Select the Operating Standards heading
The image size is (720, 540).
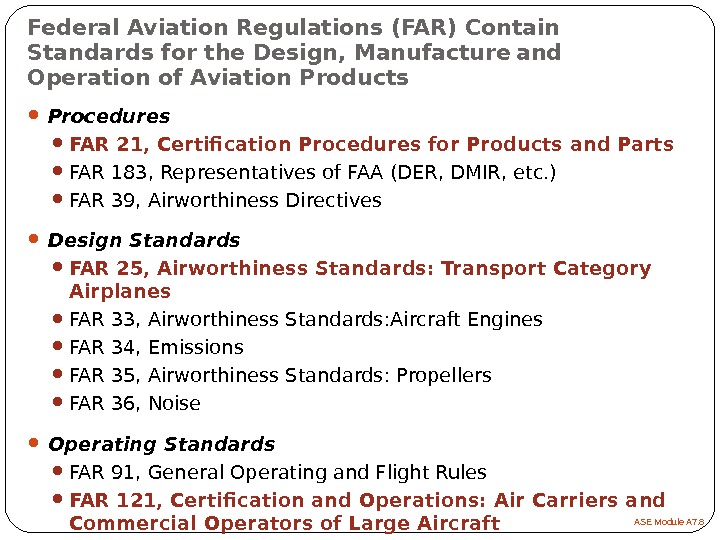[x=161, y=444]
